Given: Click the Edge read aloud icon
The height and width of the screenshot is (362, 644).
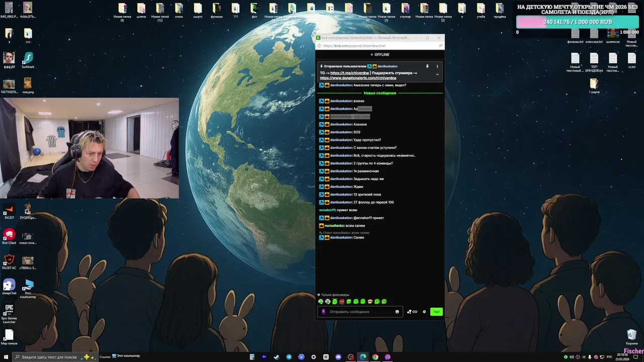Looking at the screenshot, I should click(x=441, y=46).
